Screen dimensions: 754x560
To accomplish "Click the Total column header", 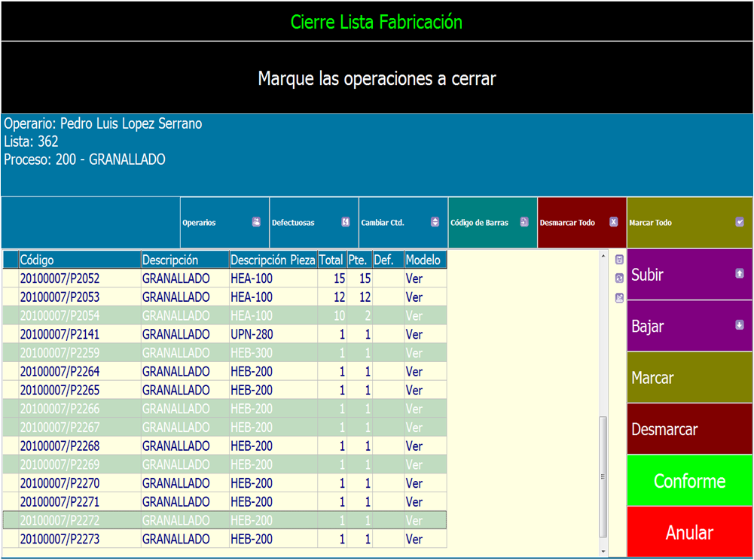I will pyautogui.click(x=331, y=260).
